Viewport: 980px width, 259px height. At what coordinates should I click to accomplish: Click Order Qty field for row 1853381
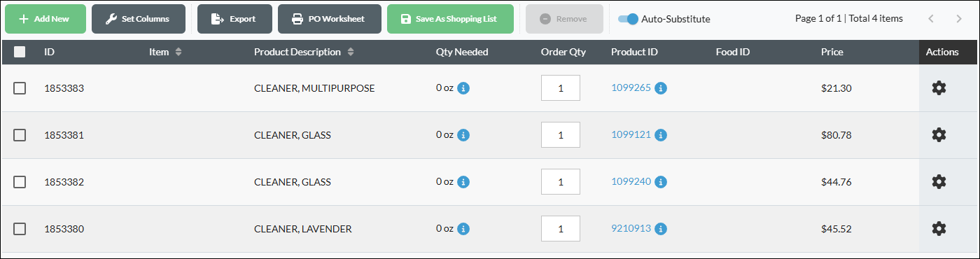click(x=560, y=135)
